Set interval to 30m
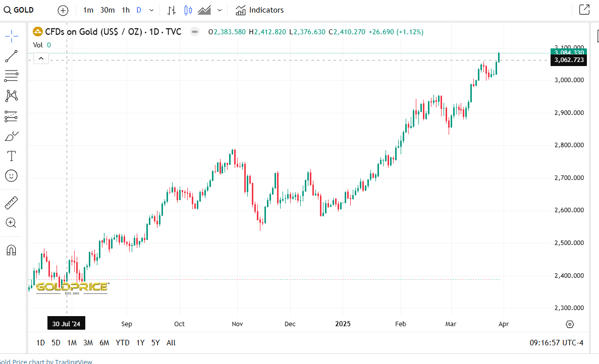599x364 pixels. [107, 10]
